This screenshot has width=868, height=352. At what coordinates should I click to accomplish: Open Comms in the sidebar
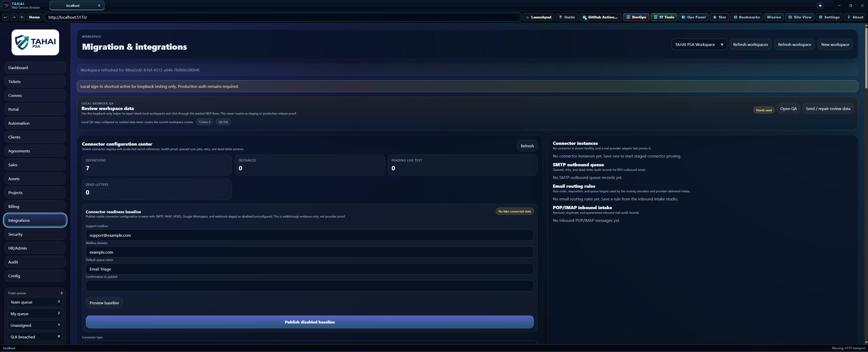(x=35, y=95)
